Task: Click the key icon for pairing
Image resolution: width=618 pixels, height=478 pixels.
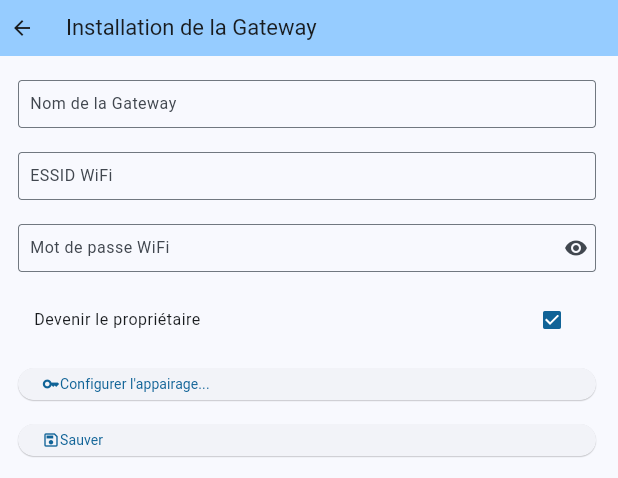Action: tap(50, 384)
